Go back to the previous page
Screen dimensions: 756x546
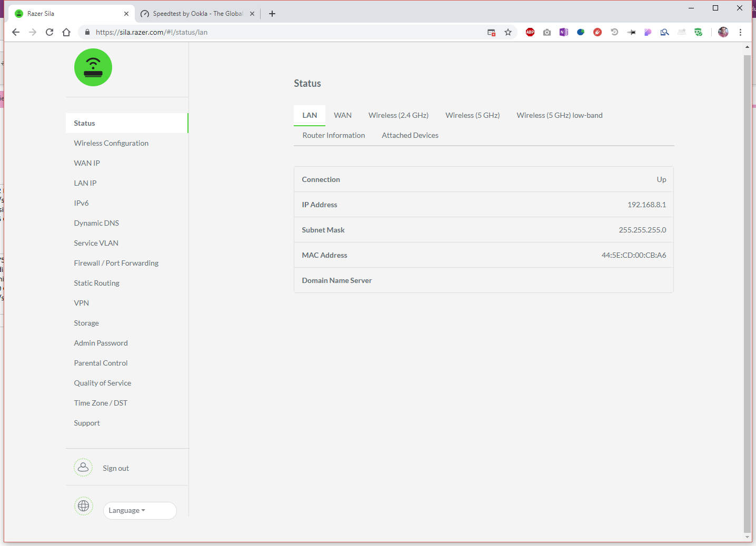[x=16, y=32]
